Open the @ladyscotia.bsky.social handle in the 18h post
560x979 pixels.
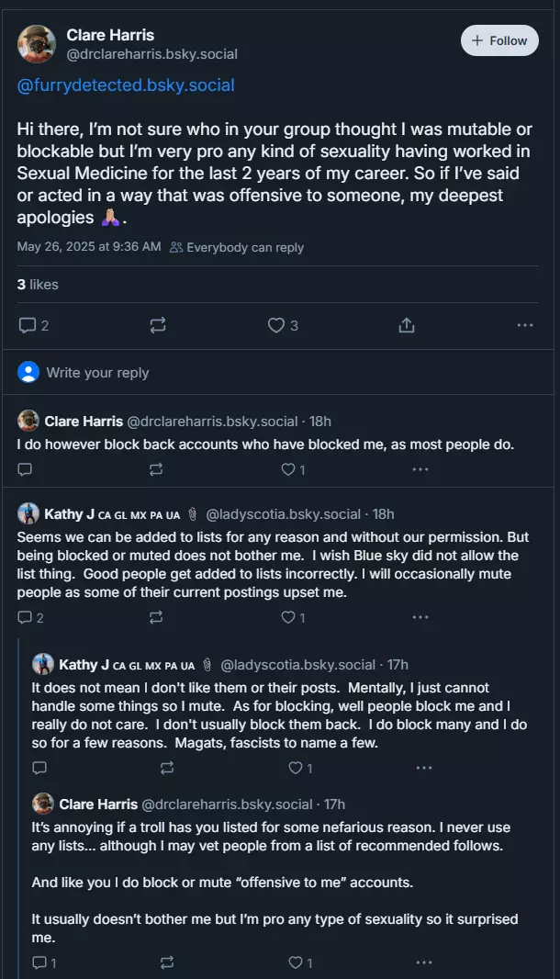tap(283, 514)
